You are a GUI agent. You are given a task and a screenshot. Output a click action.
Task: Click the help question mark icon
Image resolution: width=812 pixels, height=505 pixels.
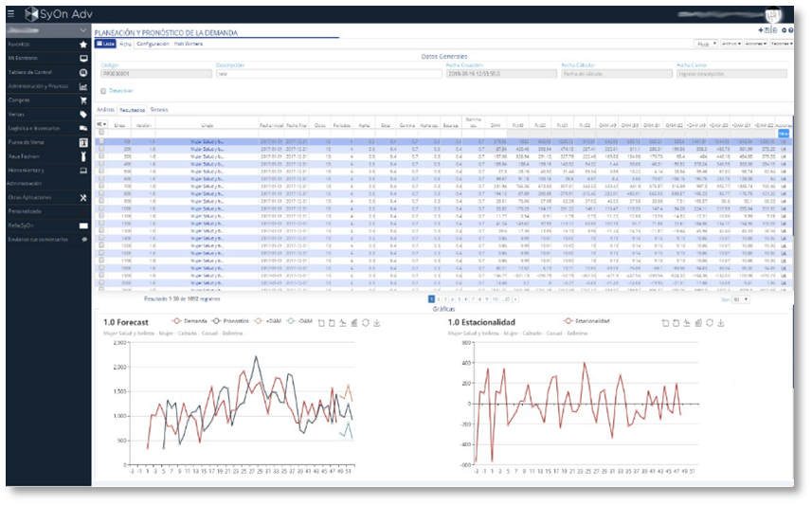[x=790, y=31]
